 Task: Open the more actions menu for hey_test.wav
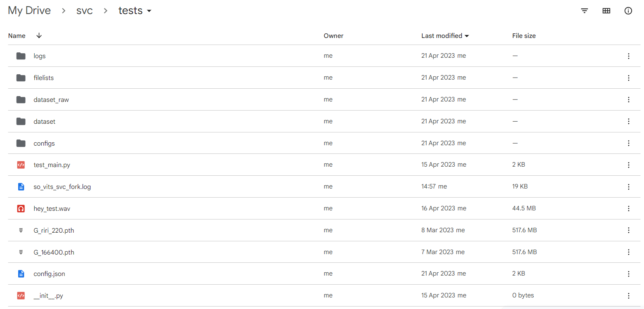(628, 208)
